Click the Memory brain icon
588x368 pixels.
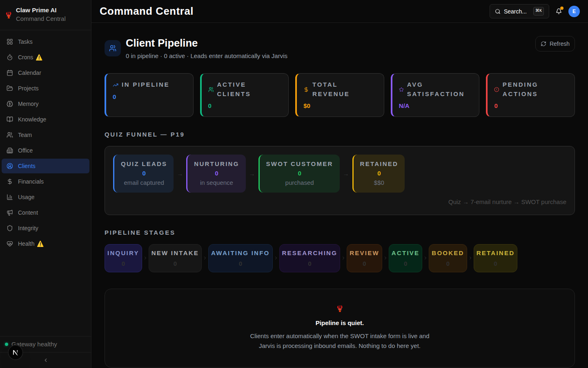[10, 104]
